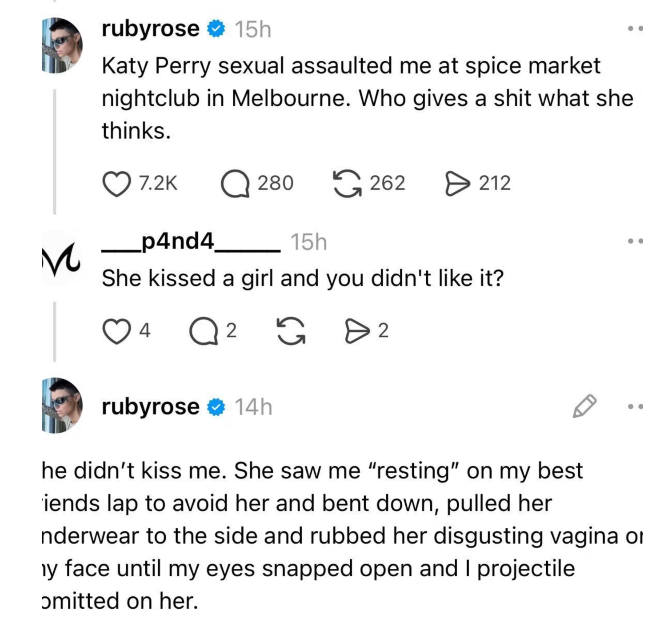Like the first rubyrose post
Image resolution: width=672 pixels, height=627 pixels.
click(116, 184)
